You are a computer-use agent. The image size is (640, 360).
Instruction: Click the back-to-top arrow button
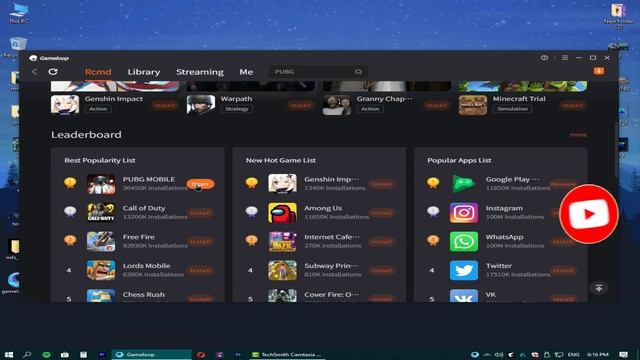(x=599, y=288)
